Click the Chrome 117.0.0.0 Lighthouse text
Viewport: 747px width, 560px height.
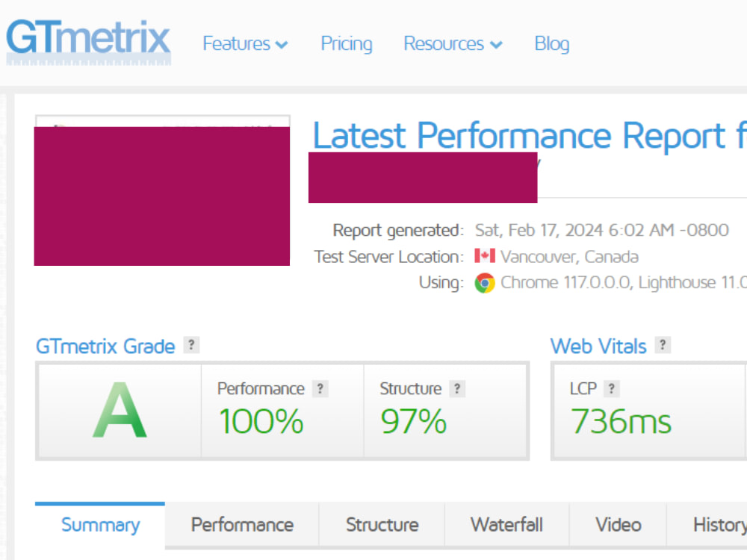tap(624, 283)
